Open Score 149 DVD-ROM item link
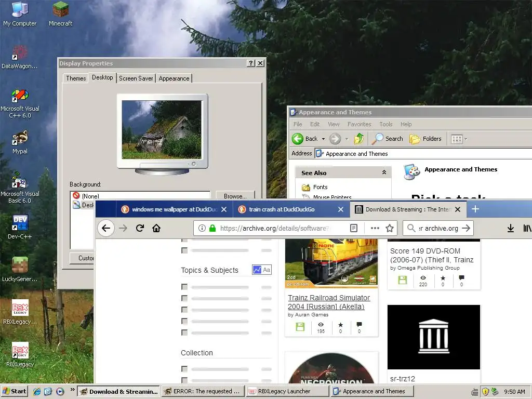The height and width of the screenshot is (399, 532). point(432,256)
